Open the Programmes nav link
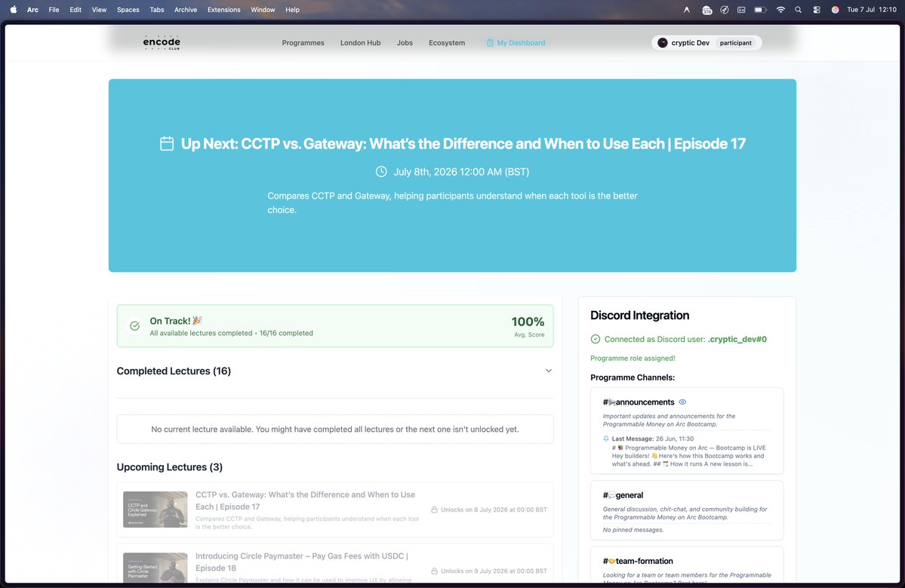This screenshot has height=588, width=905. (x=303, y=43)
